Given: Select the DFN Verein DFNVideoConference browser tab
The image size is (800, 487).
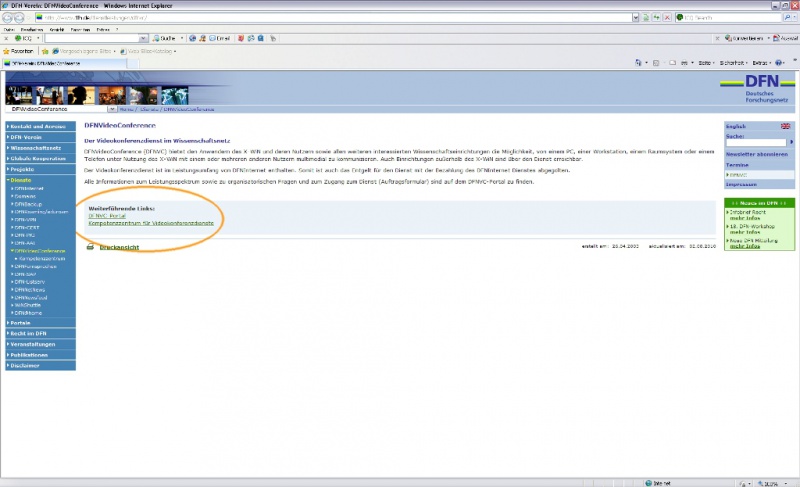Looking at the screenshot, I should (64, 63).
